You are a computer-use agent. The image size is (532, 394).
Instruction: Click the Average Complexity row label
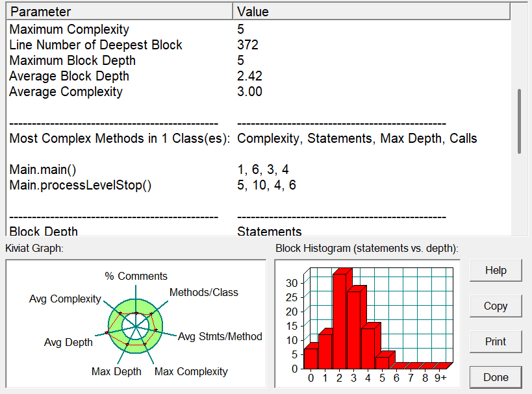click(66, 92)
